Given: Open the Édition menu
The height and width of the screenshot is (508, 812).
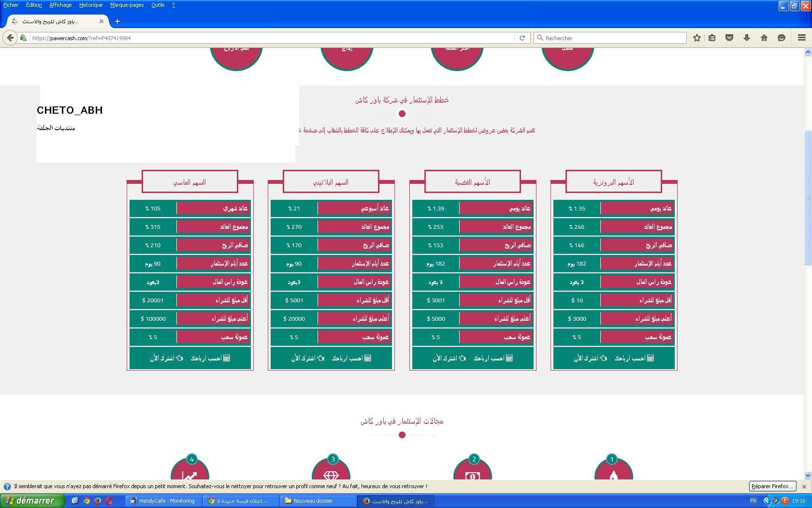Looking at the screenshot, I should pyautogui.click(x=34, y=5).
